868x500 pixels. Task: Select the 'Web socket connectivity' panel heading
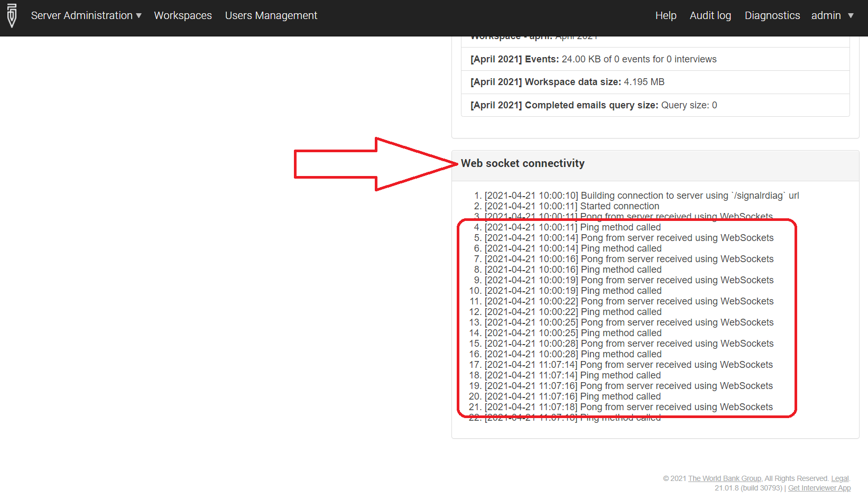(x=523, y=163)
